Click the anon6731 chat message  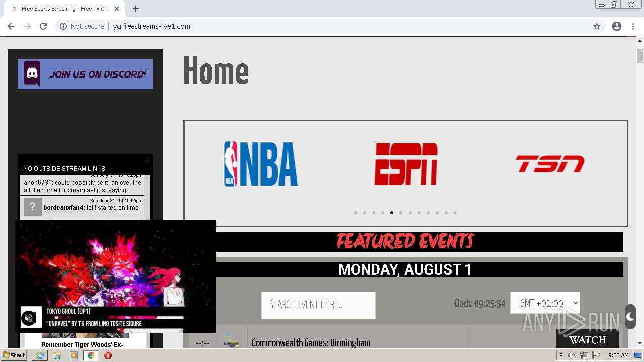83,186
